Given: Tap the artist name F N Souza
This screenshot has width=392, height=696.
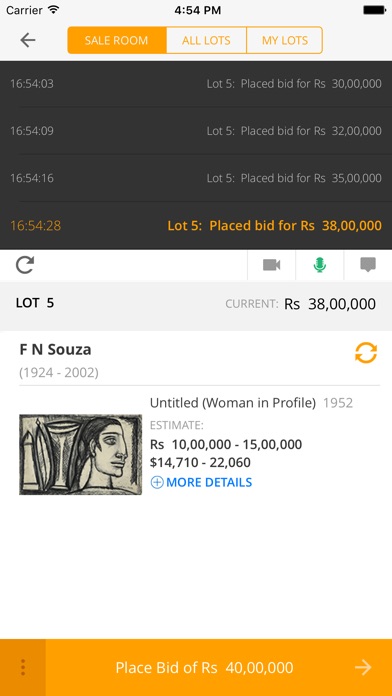Looking at the screenshot, I should coord(55,349).
